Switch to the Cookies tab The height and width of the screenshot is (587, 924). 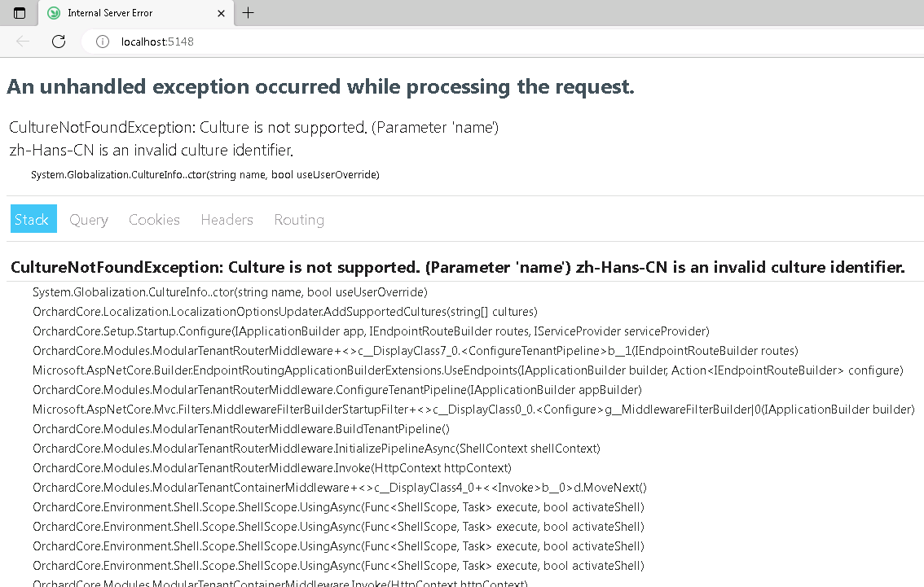[x=153, y=219]
